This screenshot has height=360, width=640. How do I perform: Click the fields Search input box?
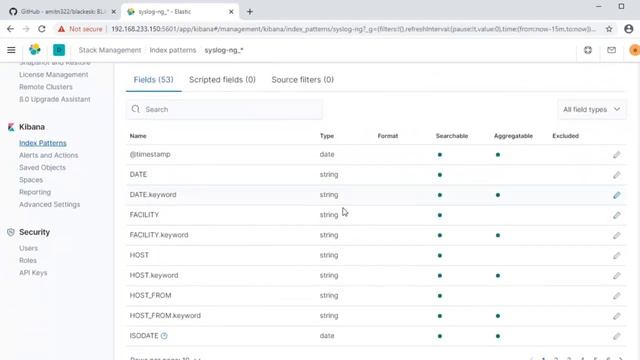pyautogui.click(x=224, y=109)
